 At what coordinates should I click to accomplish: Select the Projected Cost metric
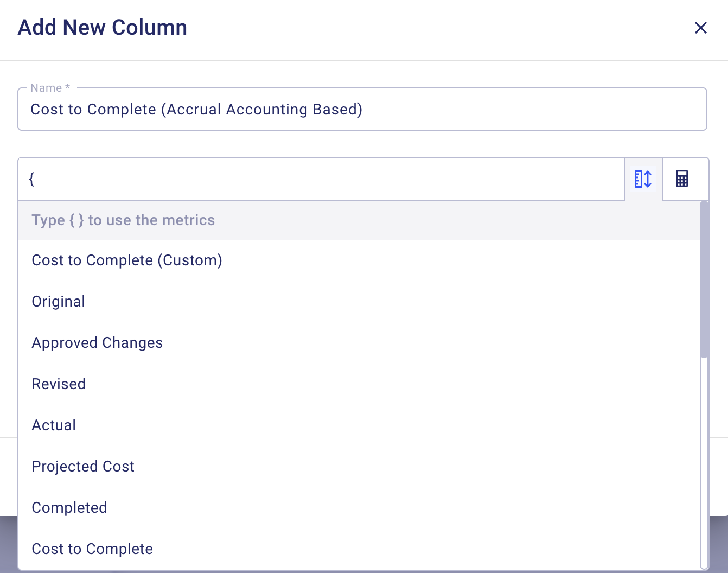[83, 467]
